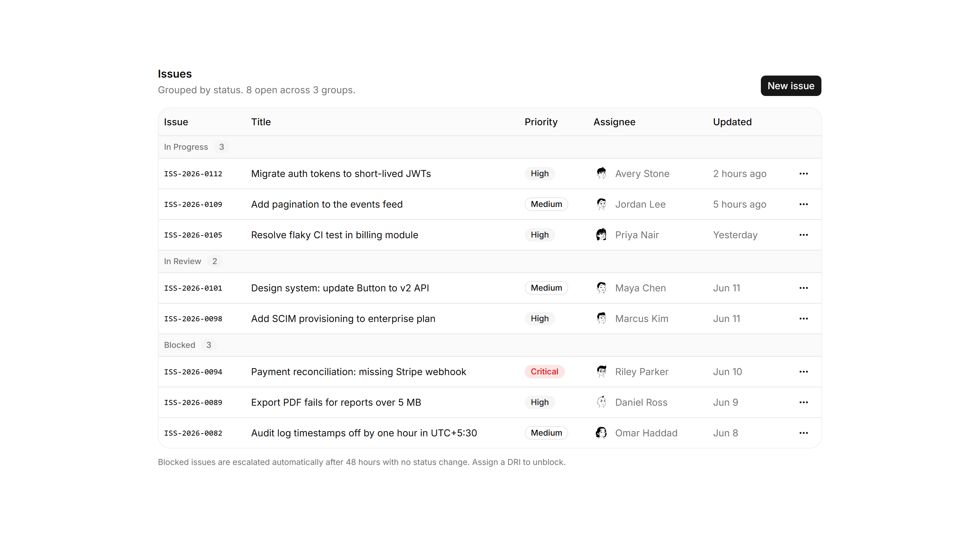Sort by the Assignee column header
This screenshot has width=980, height=533.
(x=615, y=122)
